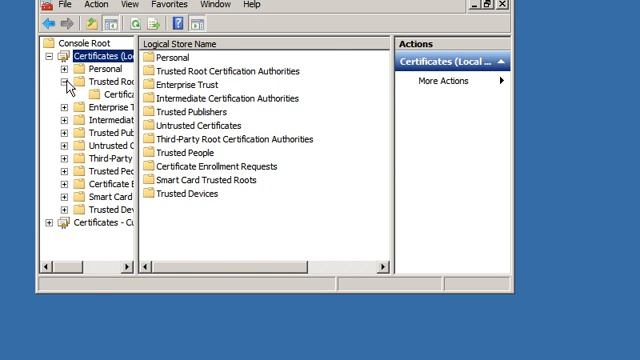
Task: Expand the Trusted Devices tree node
Action: tap(64, 210)
